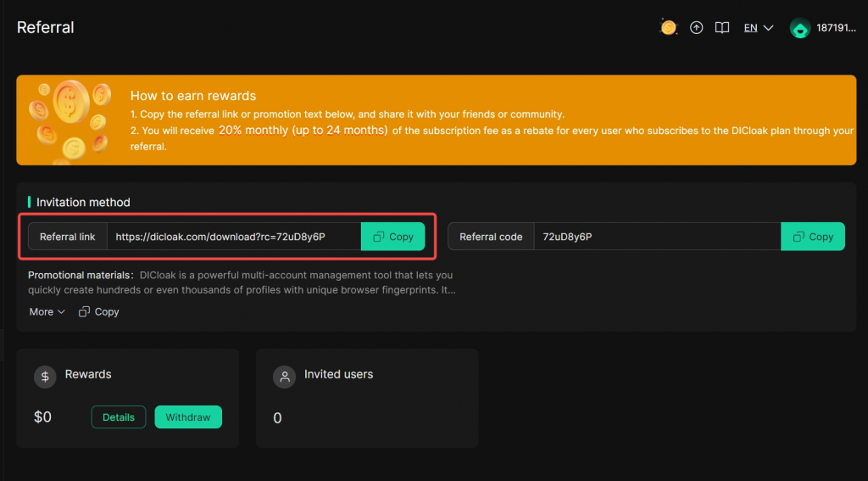Image resolution: width=868 pixels, height=481 pixels.
Task: Click the Rewards dollar icon
Action: point(45,377)
